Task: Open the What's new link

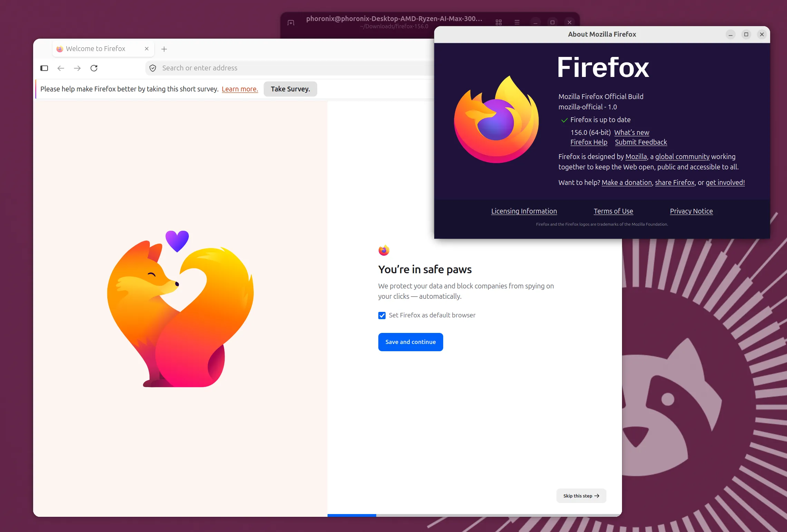Action: coord(632,132)
